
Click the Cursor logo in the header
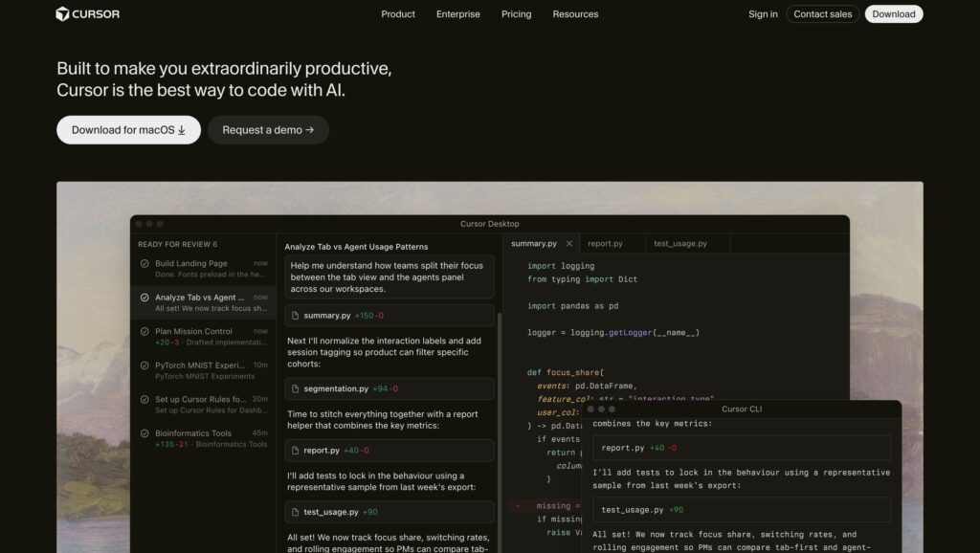pyautogui.click(x=87, y=13)
